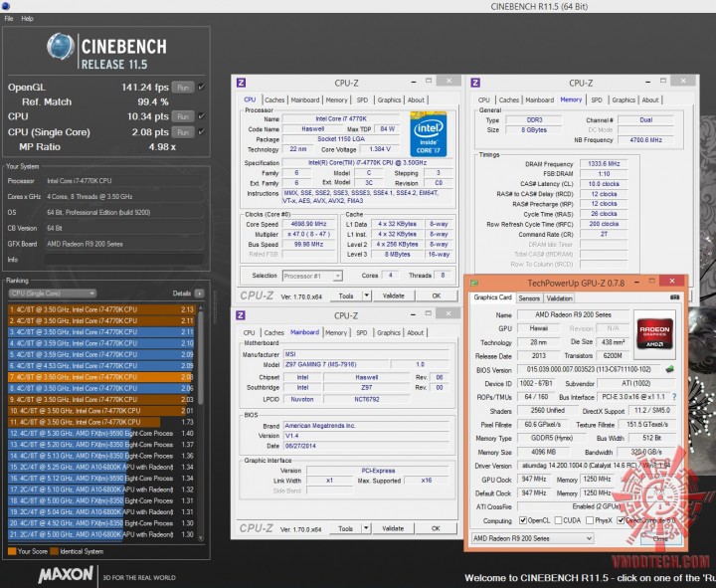Minimize the GPU-Z window
716x588 pixels.
(637, 281)
